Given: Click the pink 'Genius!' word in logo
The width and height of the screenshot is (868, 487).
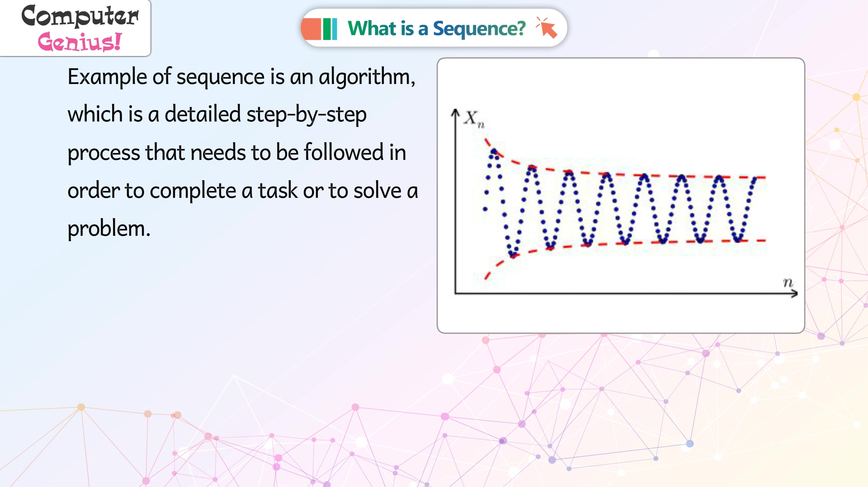Looking at the screenshot, I should pyautogui.click(x=80, y=42).
